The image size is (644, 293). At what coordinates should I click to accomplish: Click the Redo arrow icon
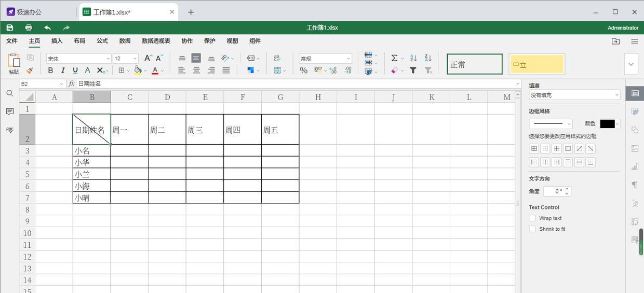click(66, 27)
